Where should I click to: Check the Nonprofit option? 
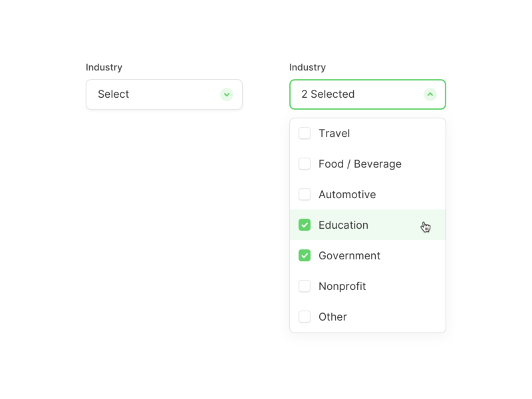(x=305, y=286)
